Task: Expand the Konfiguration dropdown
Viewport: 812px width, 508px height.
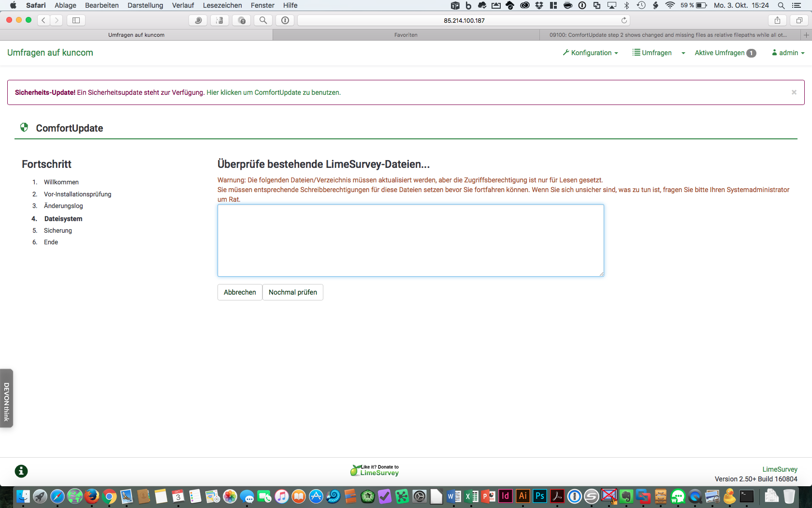Action: click(x=591, y=53)
